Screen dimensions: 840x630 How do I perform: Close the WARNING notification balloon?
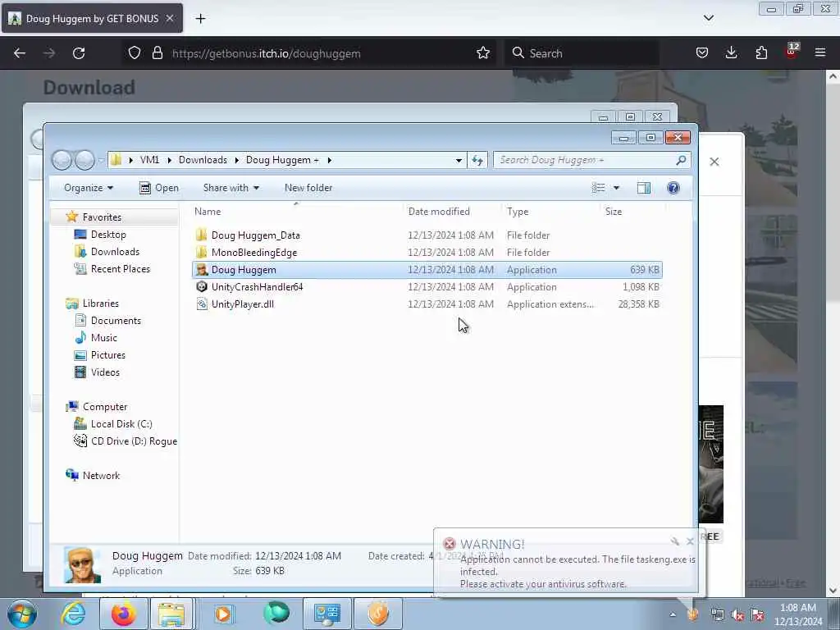(690, 541)
